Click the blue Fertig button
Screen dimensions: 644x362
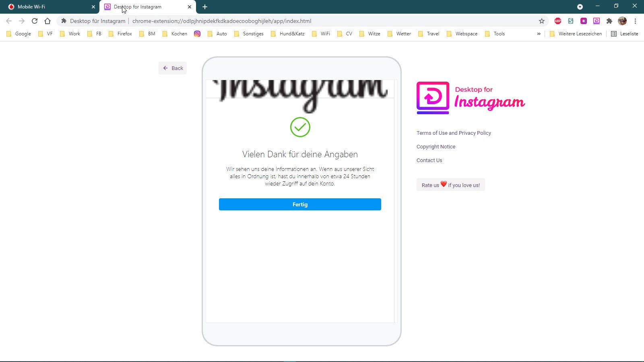(300, 204)
